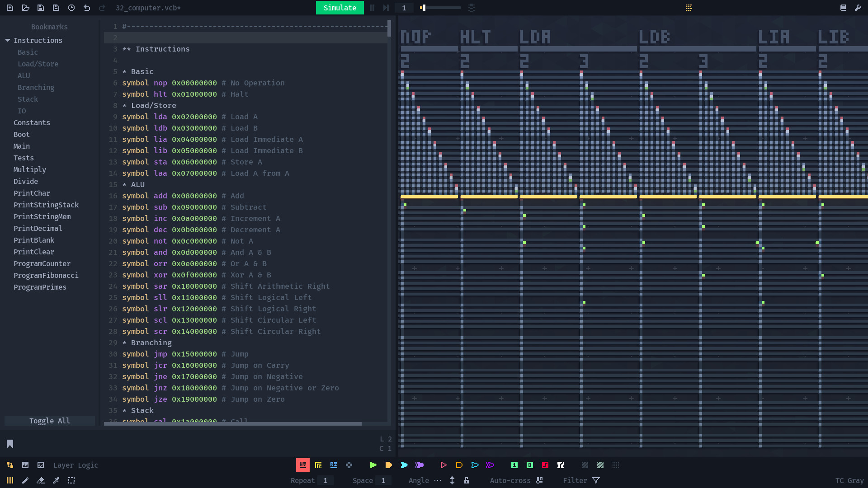
Task: Select the green Buffer gate ink
Action: pyautogui.click(x=373, y=465)
